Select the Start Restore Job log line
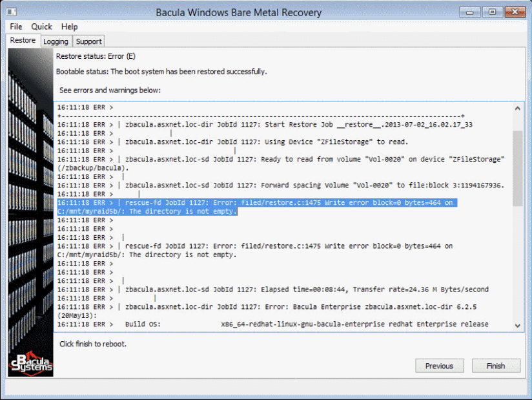Image resolution: width=532 pixels, height=400 pixels. point(297,125)
